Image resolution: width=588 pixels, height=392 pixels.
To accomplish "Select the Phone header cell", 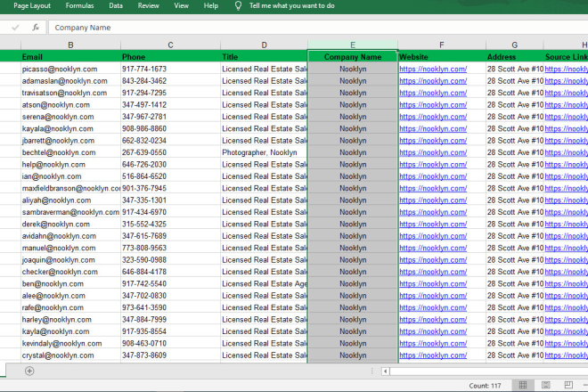I will [171, 57].
